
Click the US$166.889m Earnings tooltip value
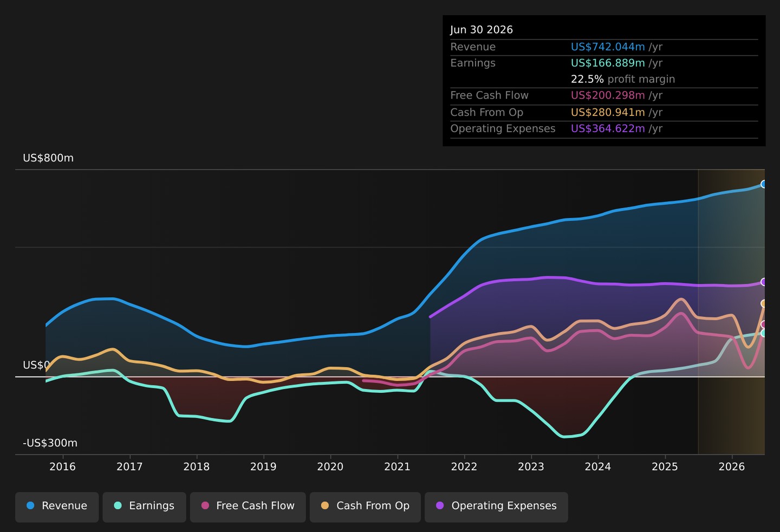[608, 63]
